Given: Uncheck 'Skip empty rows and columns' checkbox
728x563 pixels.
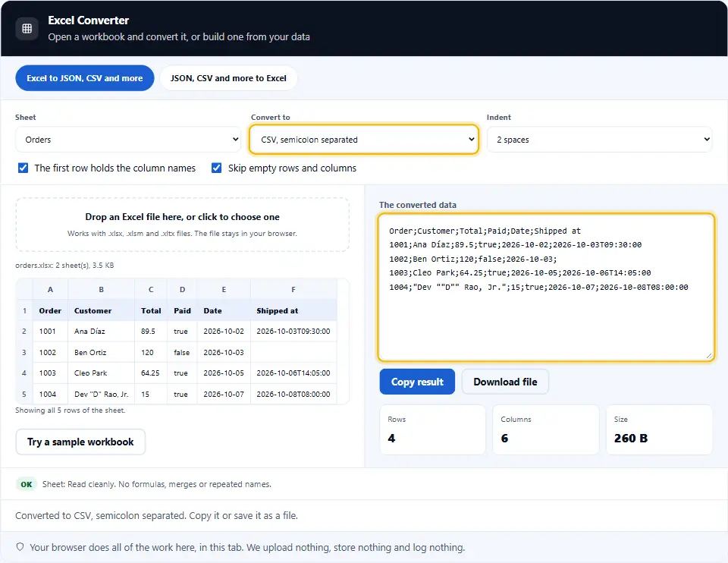Looking at the screenshot, I should 216,168.
